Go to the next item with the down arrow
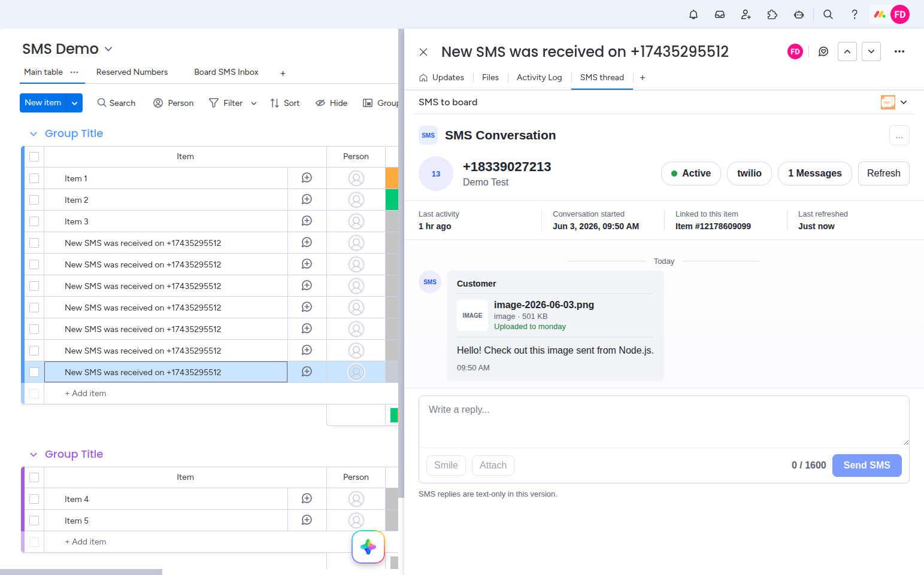 click(x=871, y=51)
